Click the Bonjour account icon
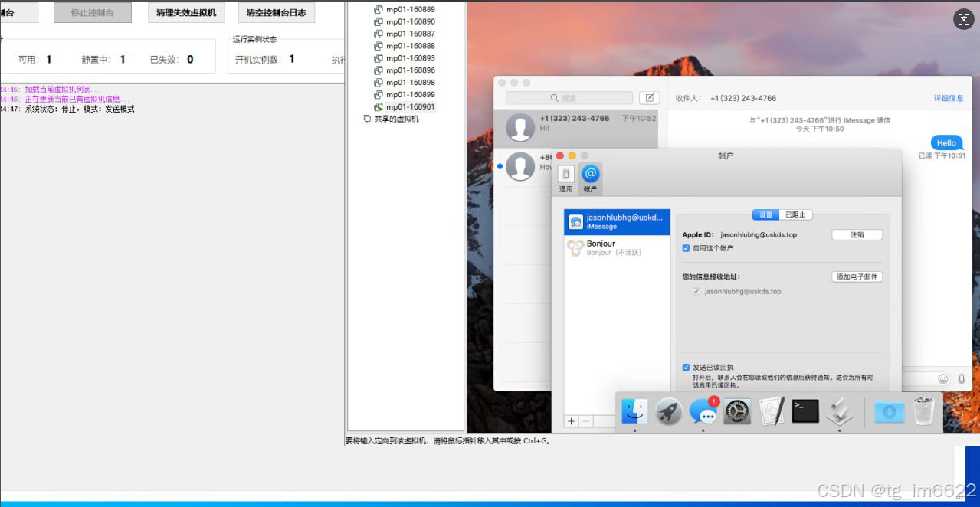 [575, 247]
